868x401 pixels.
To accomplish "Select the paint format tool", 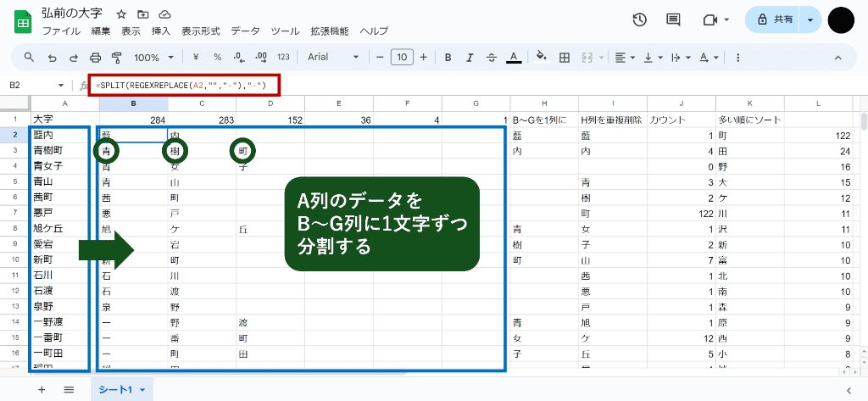I will coord(117,58).
